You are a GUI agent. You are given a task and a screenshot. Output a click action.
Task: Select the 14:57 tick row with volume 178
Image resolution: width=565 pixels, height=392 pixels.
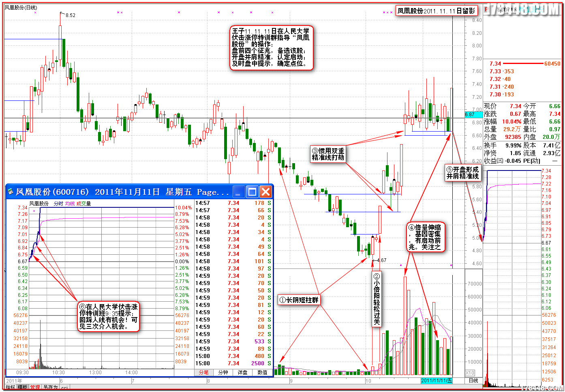pos(233,203)
